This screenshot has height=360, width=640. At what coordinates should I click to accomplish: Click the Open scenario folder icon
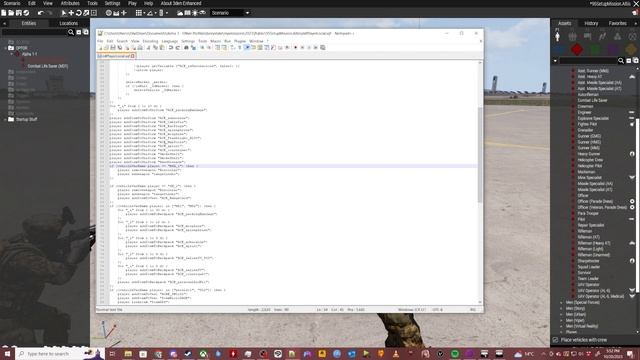(x=11, y=13)
